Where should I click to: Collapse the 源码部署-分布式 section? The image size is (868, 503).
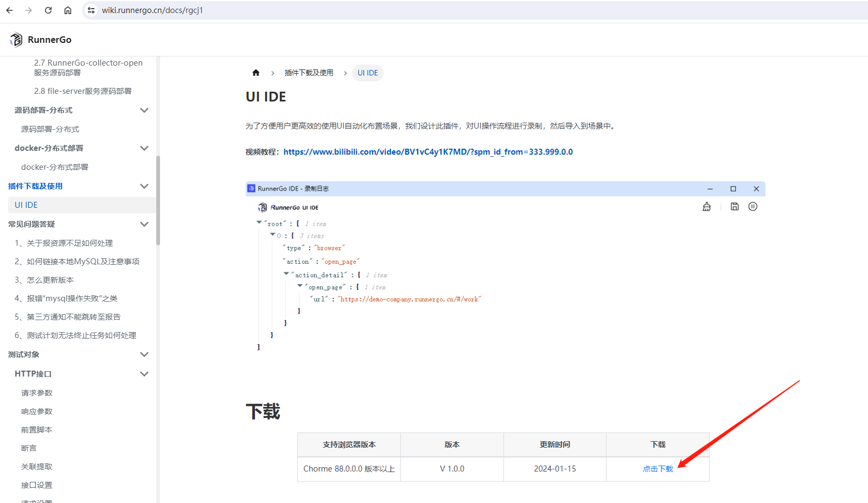144,110
